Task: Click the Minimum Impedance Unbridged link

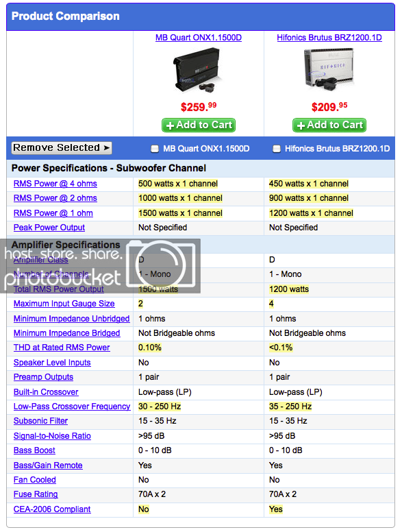Action: 71,319
